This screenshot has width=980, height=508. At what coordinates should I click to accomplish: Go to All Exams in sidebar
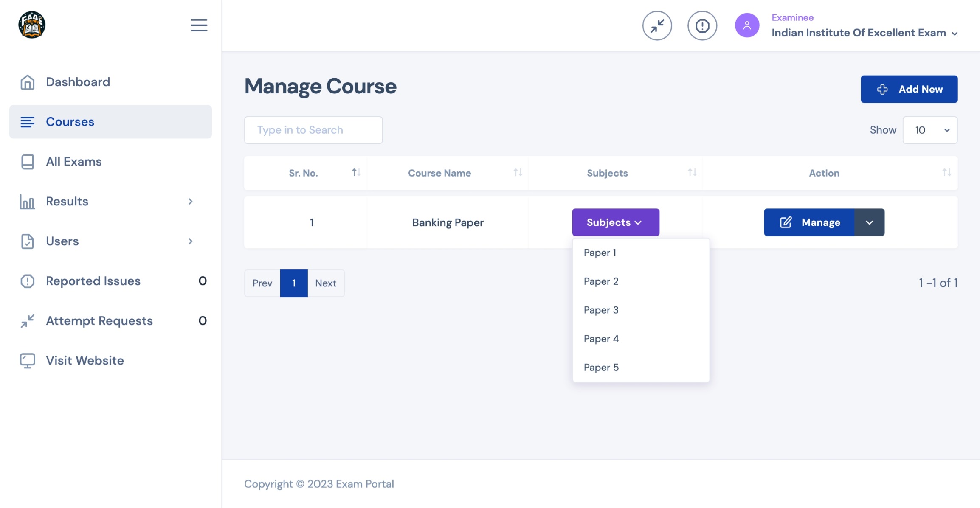pyautogui.click(x=73, y=162)
